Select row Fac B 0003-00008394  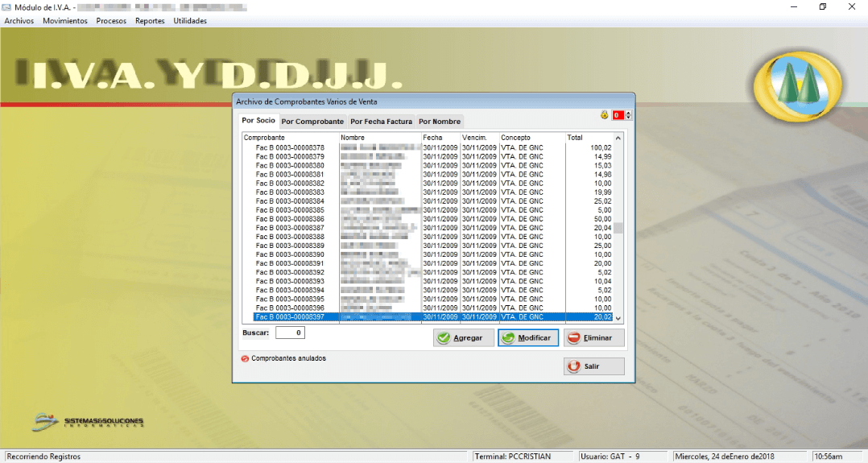point(433,290)
